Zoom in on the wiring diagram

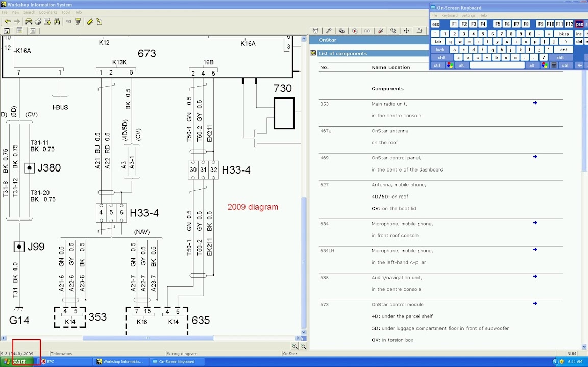click(x=295, y=347)
